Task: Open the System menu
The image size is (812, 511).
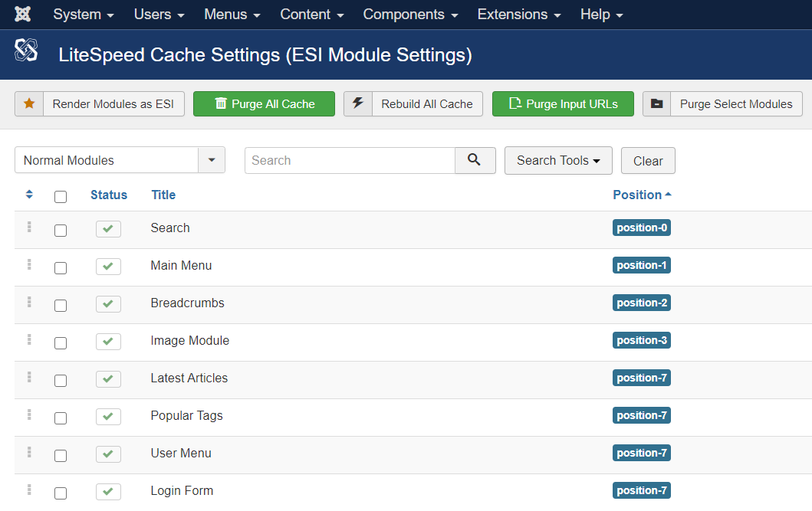Action: point(84,15)
